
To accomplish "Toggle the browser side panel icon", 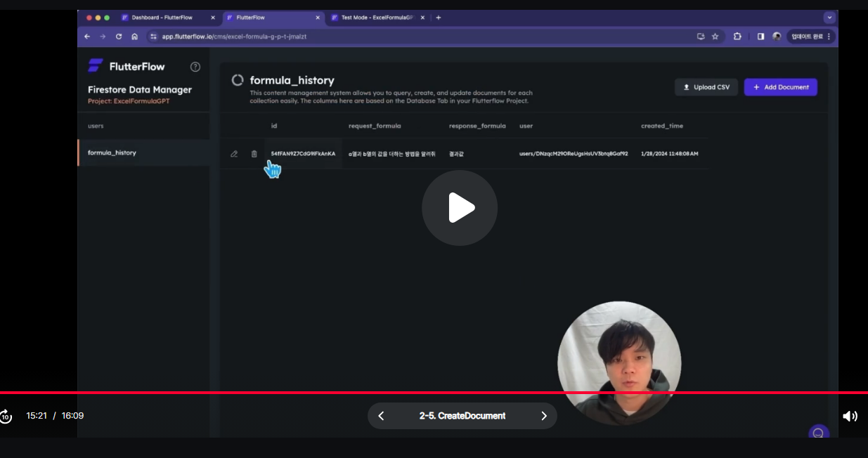I will point(760,37).
